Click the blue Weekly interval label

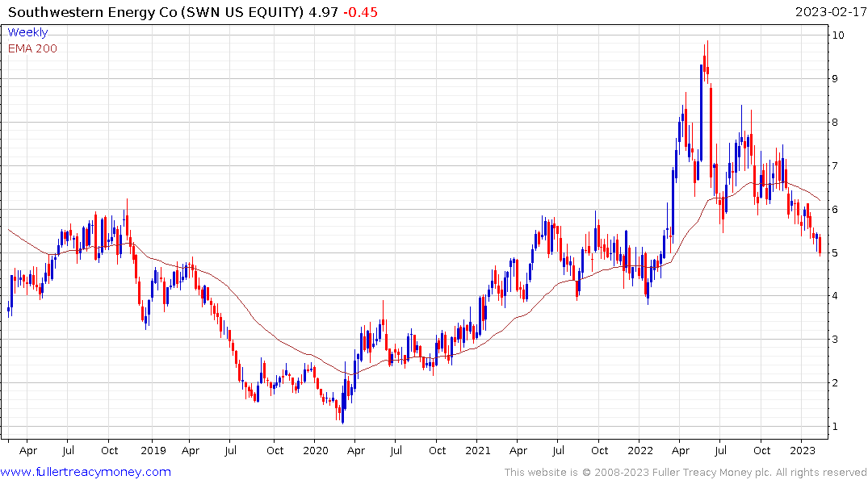click(27, 32)
